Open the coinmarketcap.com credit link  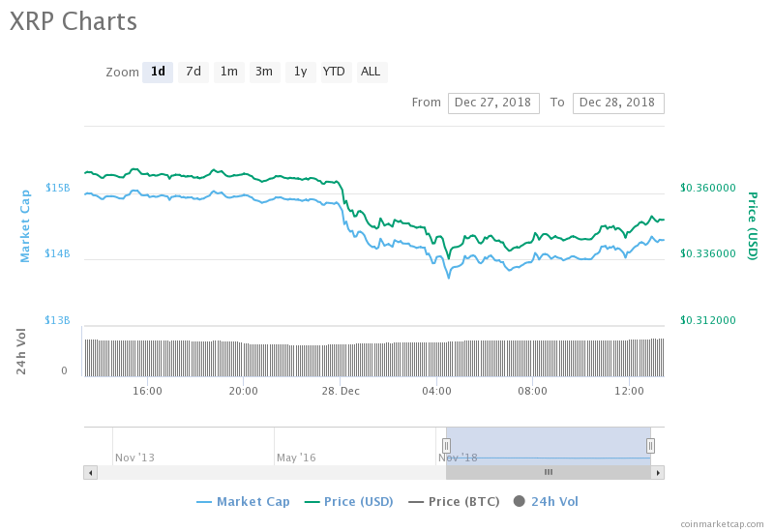(x=722, y=524)
